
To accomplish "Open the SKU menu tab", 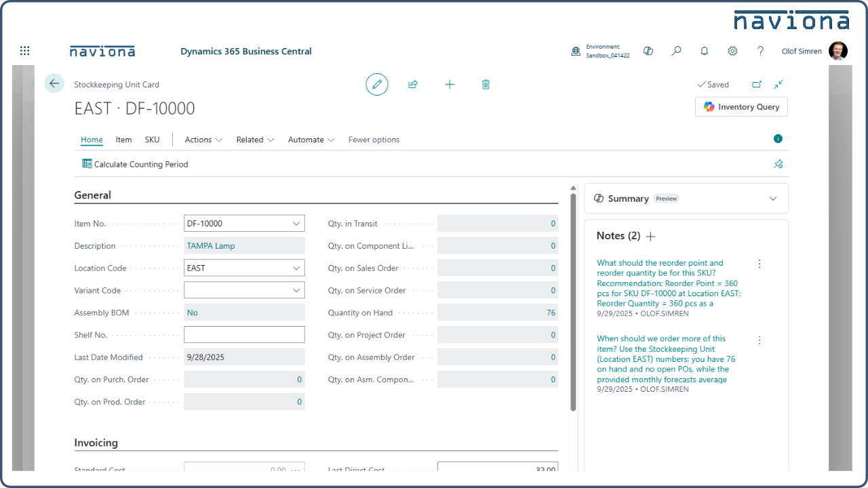I will (152, 140).
